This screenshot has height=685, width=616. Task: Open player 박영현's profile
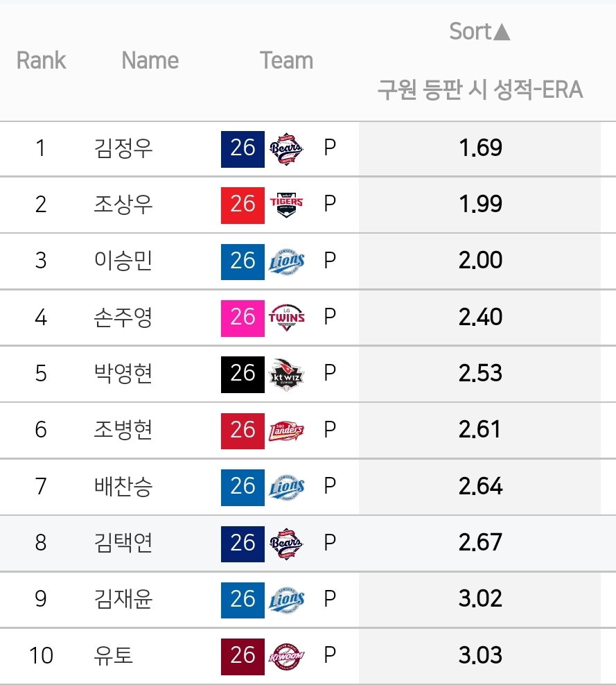click(x=123, y=374)
